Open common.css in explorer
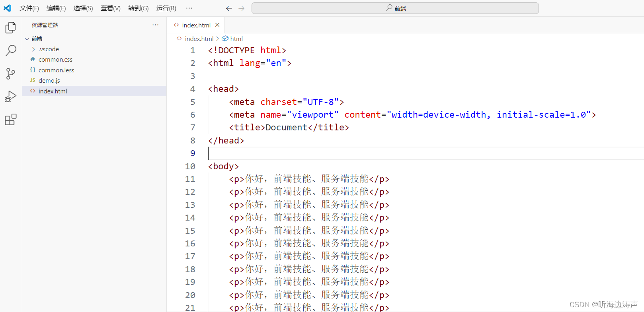This screenshot has width=644, height=312. [x=55, y=60]
